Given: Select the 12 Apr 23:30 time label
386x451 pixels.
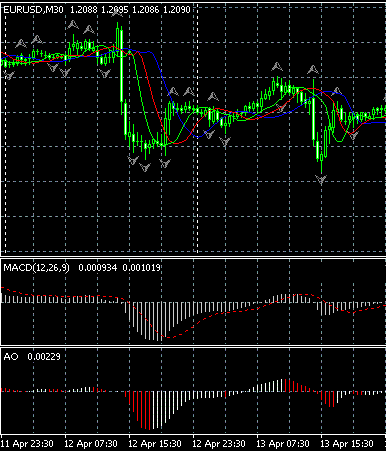Looking at the screenshot, I should (219, 444).
